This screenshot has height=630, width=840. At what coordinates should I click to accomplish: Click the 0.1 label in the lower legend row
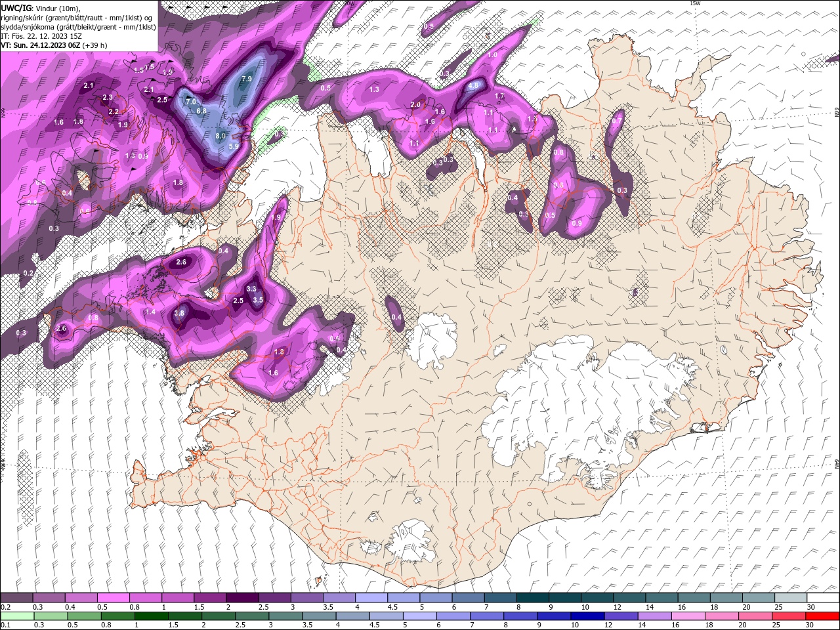(5, 625)
